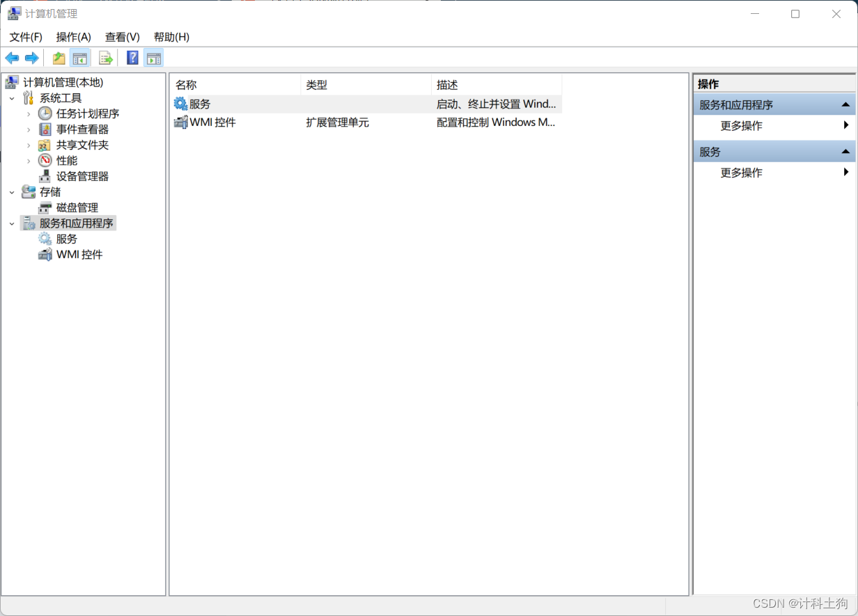Click the 存储 label in tree
Screen dimensions: 858x616
(50, 192)
